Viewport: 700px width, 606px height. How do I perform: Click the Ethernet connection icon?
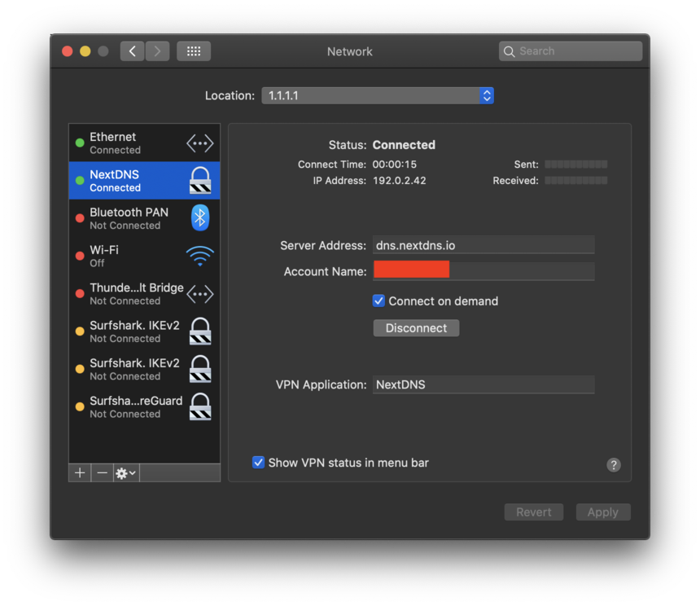pyautogui.click(x=199, y=143)
